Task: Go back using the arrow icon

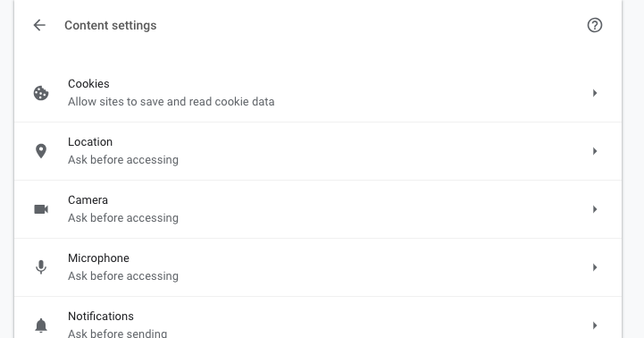Action: [39, 25]
